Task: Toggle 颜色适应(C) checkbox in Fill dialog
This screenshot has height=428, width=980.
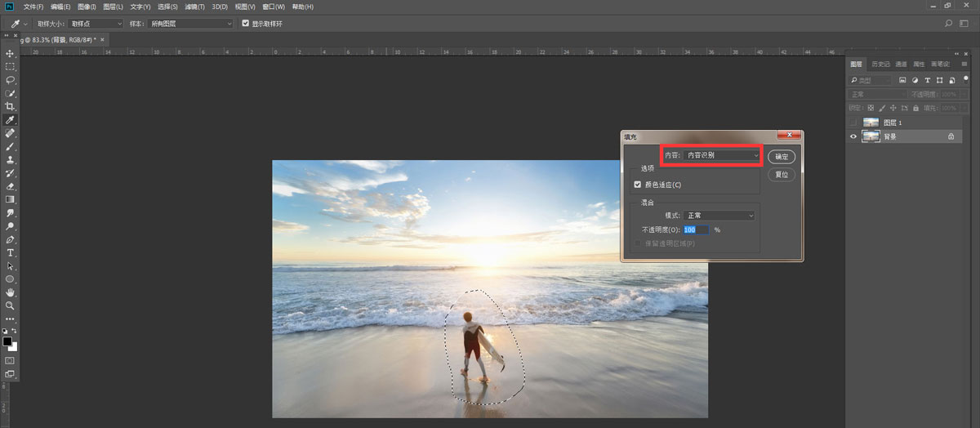Action: click(x=638, y=185)
